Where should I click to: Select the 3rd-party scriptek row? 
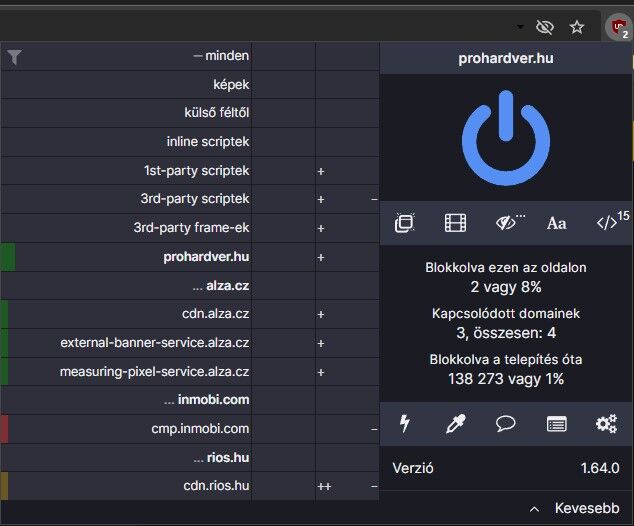point(125,199)
